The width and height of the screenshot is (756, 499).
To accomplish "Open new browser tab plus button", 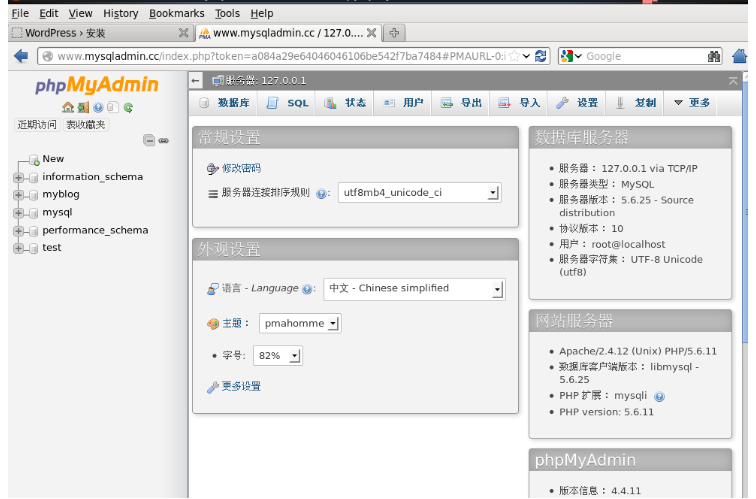I will [394, 33].
